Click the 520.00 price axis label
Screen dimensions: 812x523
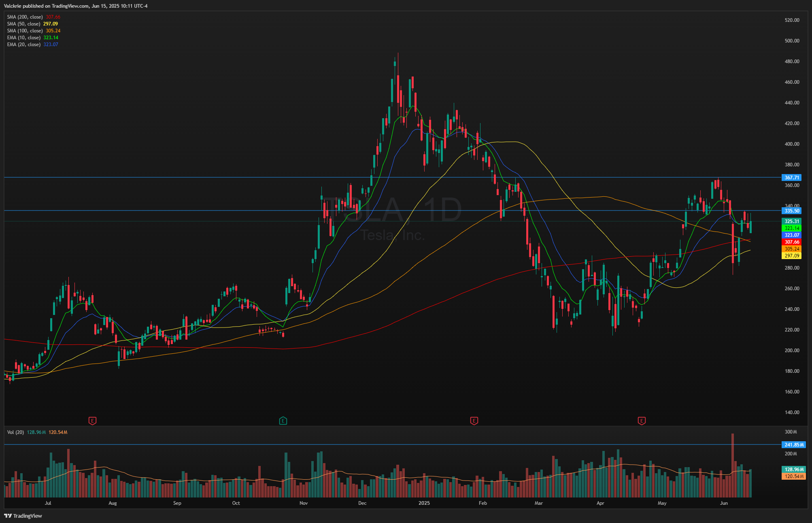(x=792, y=20)
